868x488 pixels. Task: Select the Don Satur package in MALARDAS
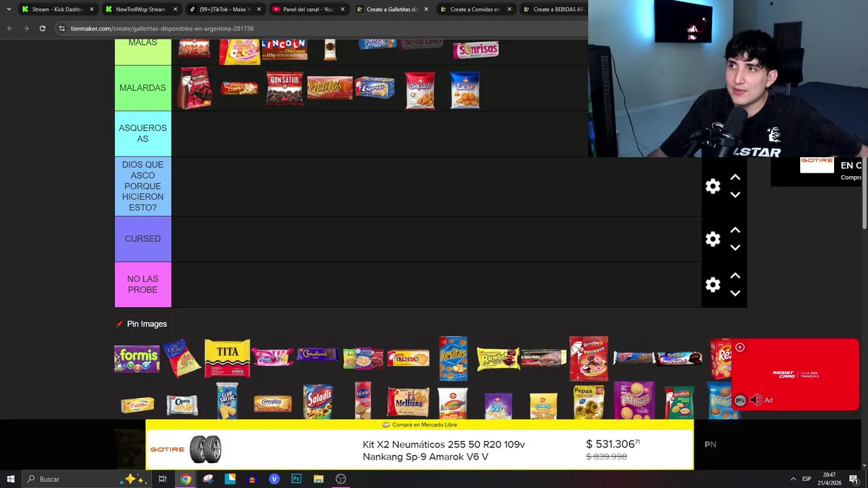[285, 88]
